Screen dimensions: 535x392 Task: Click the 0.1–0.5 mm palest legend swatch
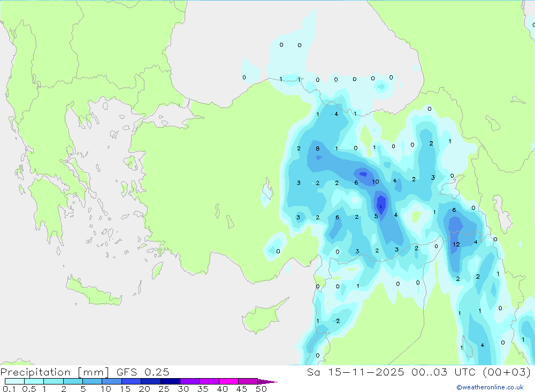[x=14, y=381]
